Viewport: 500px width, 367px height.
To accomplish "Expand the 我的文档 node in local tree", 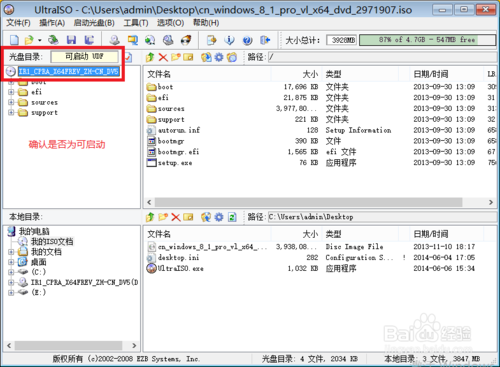I will tap(11, 252).
